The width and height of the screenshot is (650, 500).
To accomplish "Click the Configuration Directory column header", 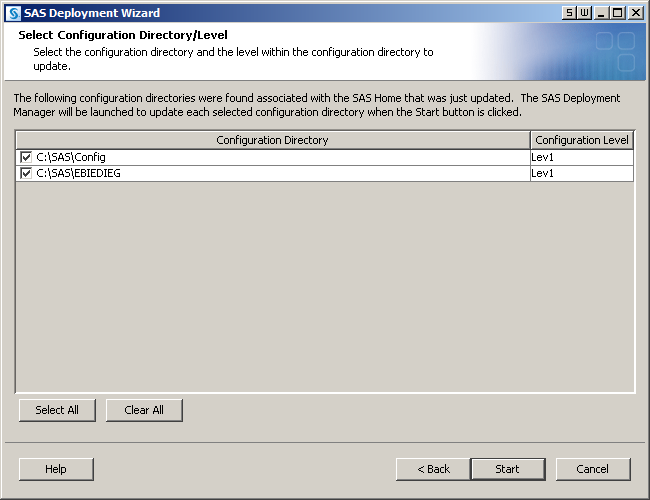I will [x=272, y=140].
